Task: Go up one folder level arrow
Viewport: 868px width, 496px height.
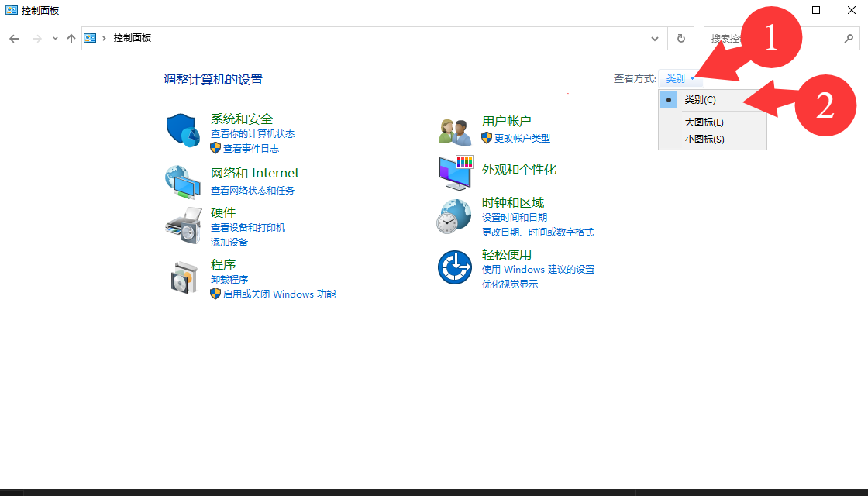Action: click(x=71, y=39)
